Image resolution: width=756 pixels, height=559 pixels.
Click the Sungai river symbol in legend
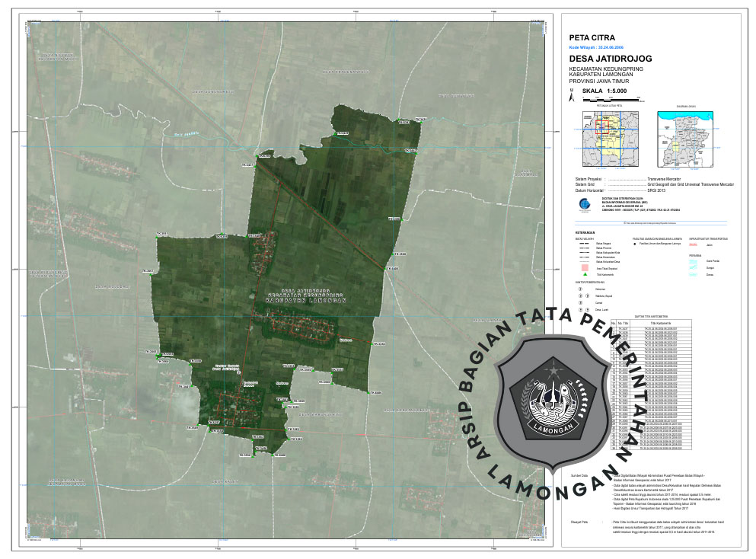694,268
